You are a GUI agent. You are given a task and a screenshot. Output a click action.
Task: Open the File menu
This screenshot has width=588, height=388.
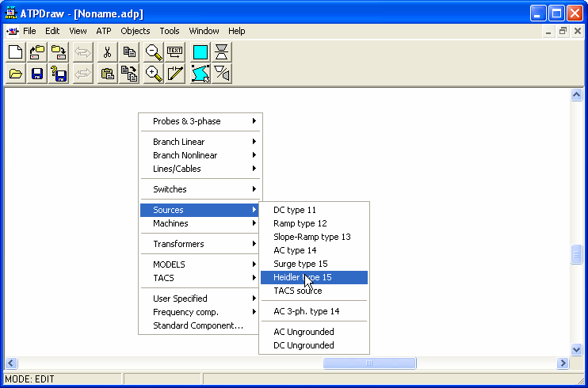[29, 31]
